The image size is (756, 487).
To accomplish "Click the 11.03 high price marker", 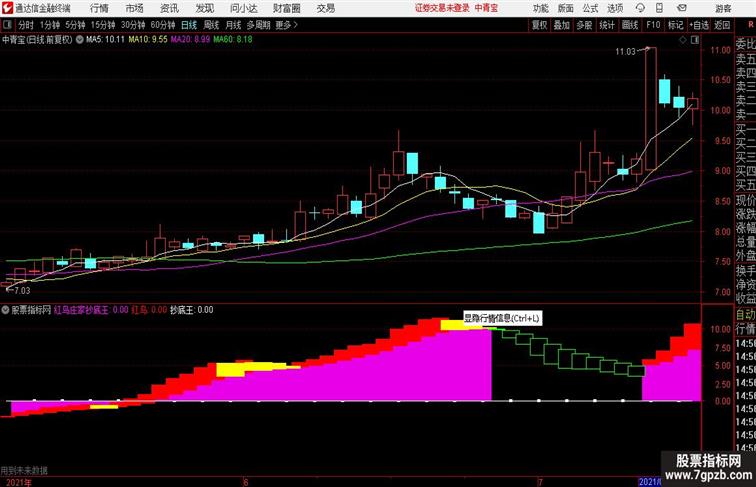I will click(625, 52).
